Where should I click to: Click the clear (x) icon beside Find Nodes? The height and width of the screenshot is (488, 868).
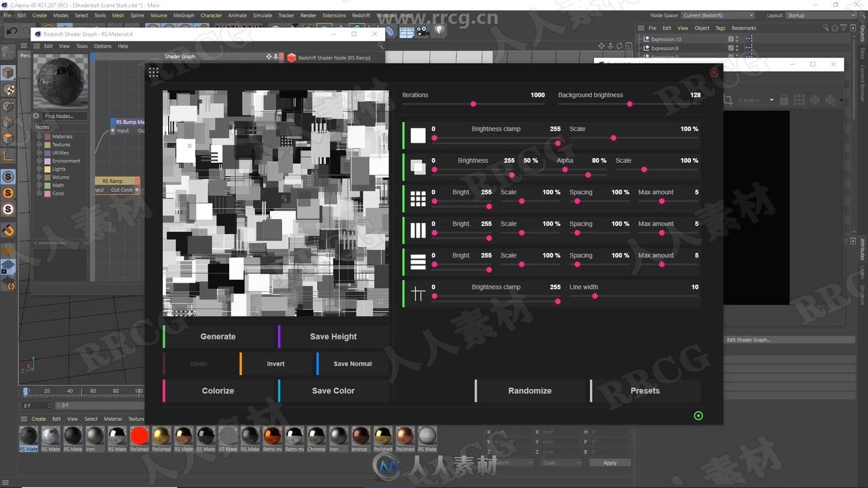coord(37,116)
